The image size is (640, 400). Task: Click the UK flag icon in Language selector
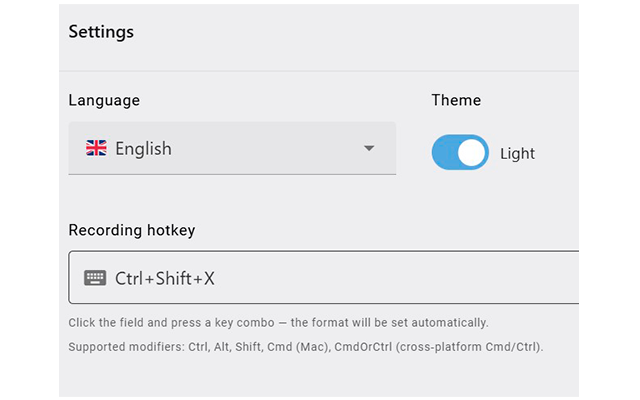click(96, 149)
